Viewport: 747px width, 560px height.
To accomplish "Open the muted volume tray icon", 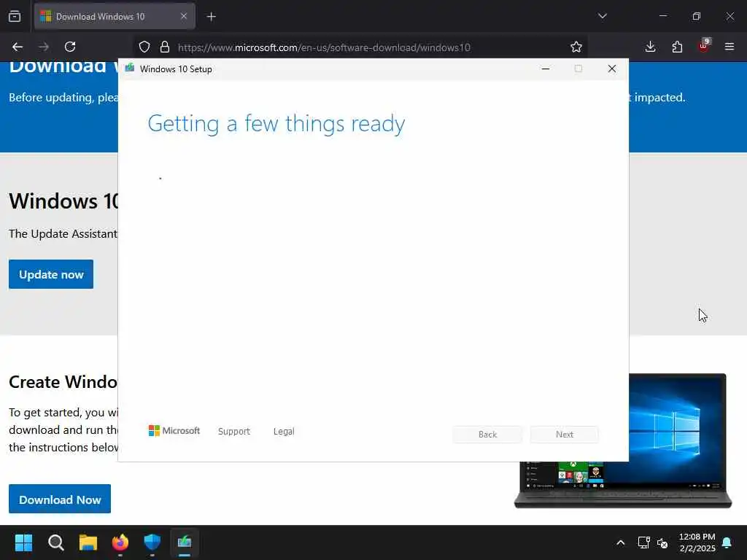I will [662, 542].
